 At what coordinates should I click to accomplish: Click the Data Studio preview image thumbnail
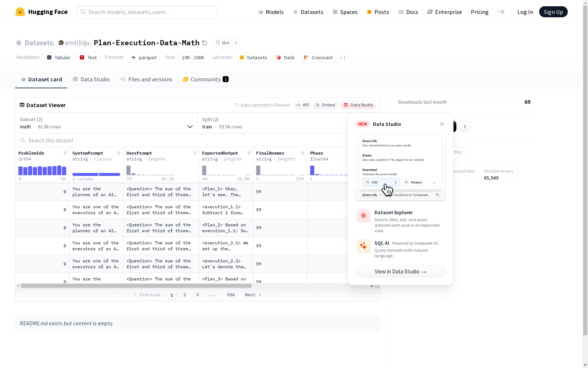click(401, 167)
